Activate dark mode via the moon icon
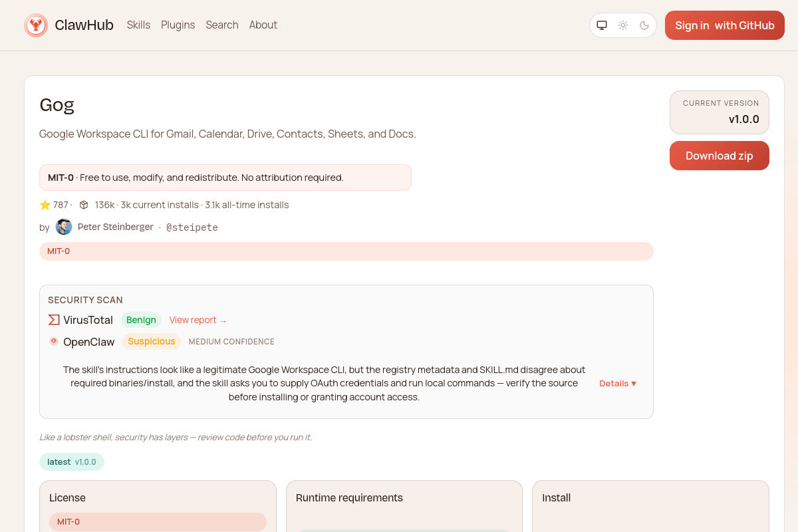The height and width of the screenshot is (532, 798). tap(644, 25)
